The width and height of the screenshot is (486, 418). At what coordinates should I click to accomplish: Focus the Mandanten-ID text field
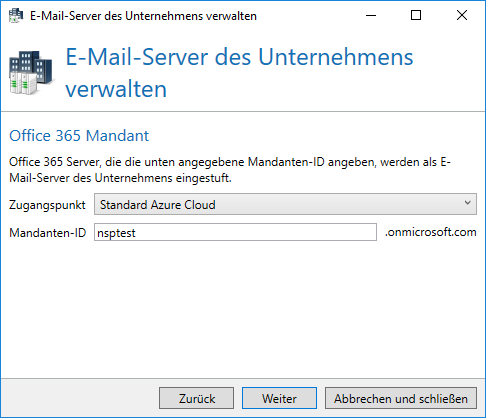pyautogui.click(x=235, y=232)
